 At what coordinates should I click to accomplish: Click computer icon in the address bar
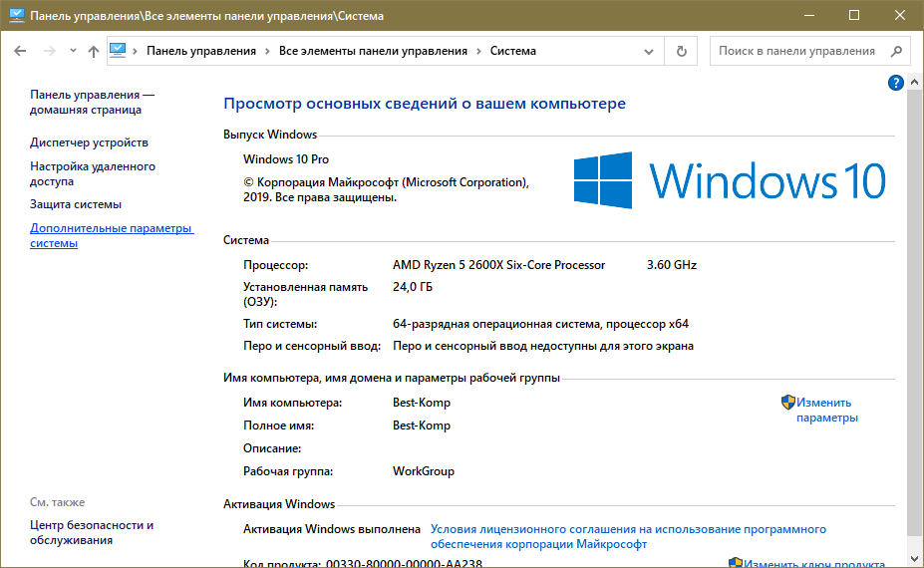(x=119, y=51)
